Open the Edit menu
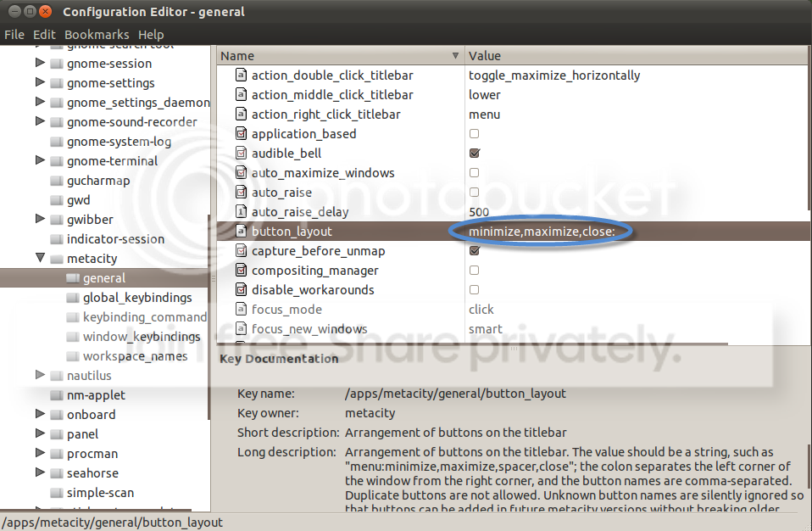This screenshot has width=812, height=531. click(x=44, y=35)
